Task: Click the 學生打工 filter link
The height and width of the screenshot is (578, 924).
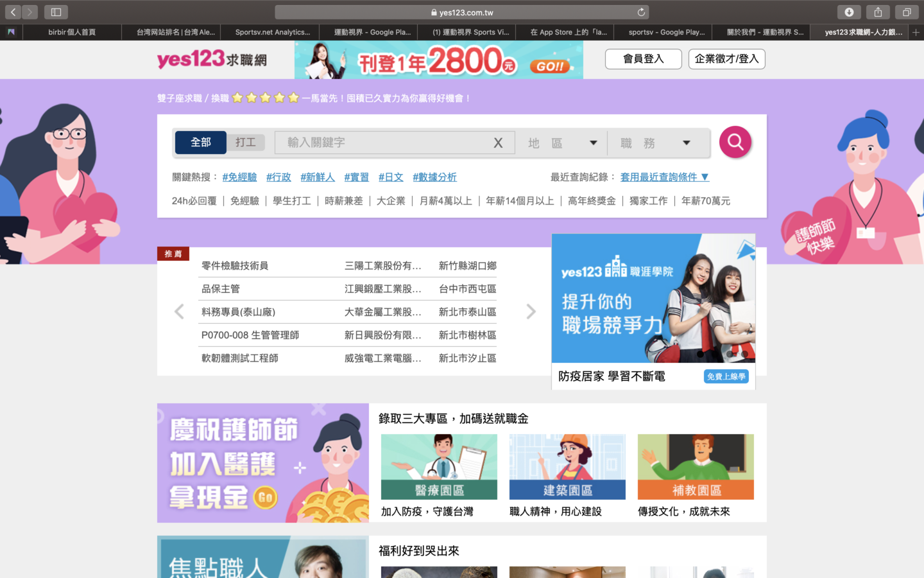Action: 292,201
